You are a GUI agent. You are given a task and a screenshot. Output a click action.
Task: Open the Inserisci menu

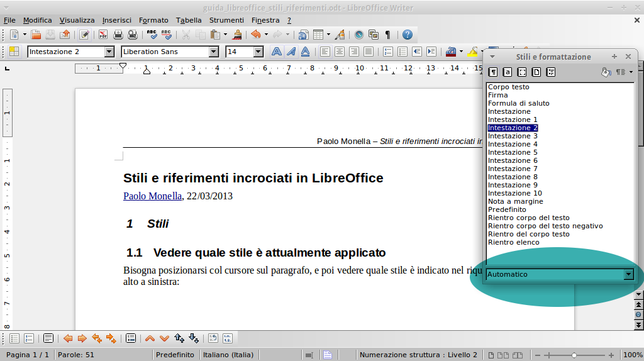click(x=116, y=20)
